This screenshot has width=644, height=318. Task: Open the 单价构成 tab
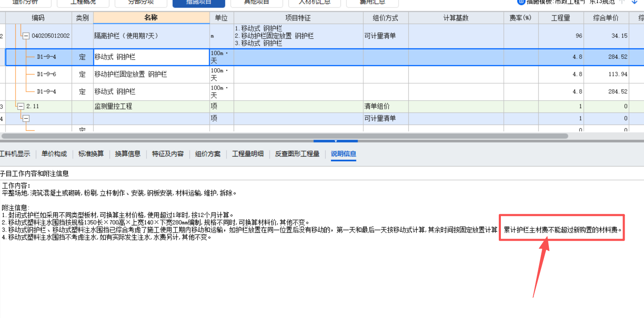click(x=54, y=154)
